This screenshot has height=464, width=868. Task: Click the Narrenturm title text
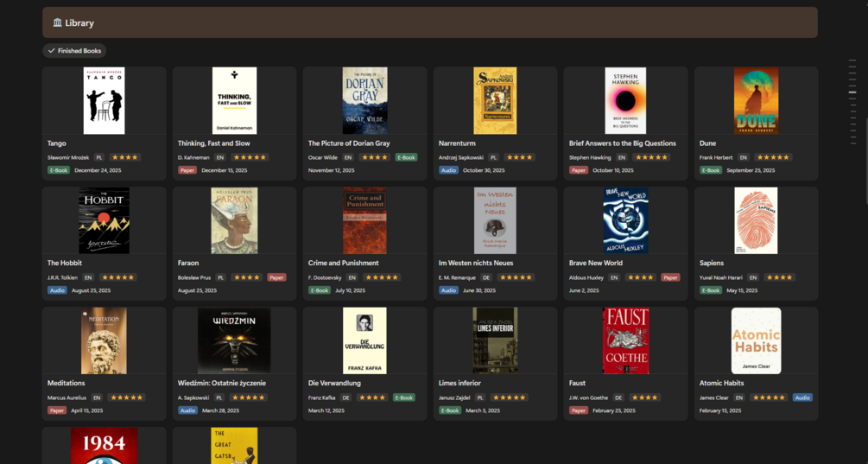point(457,143)
